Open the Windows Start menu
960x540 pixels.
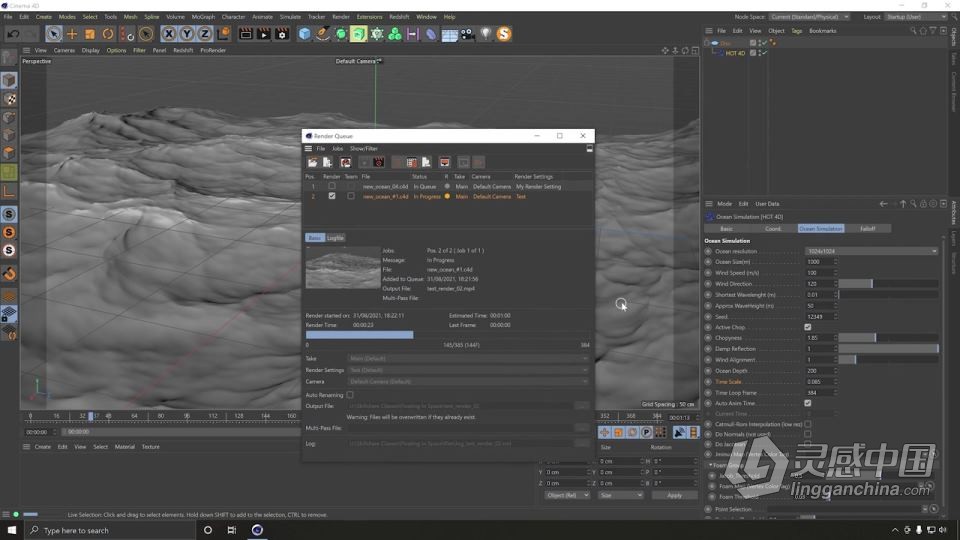(12, 530)
